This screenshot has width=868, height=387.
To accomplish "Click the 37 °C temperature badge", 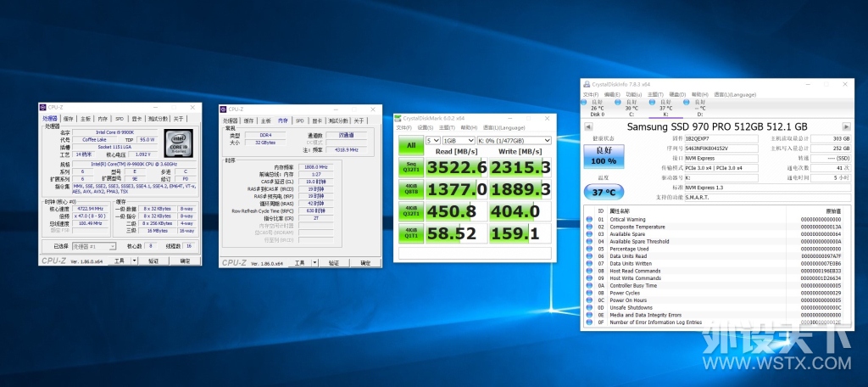I will click(604, 192).
